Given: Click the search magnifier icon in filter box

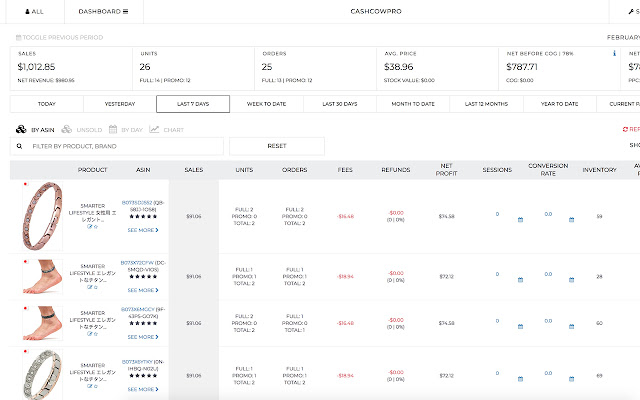Looking at the screenshot, I should (19, 146).
